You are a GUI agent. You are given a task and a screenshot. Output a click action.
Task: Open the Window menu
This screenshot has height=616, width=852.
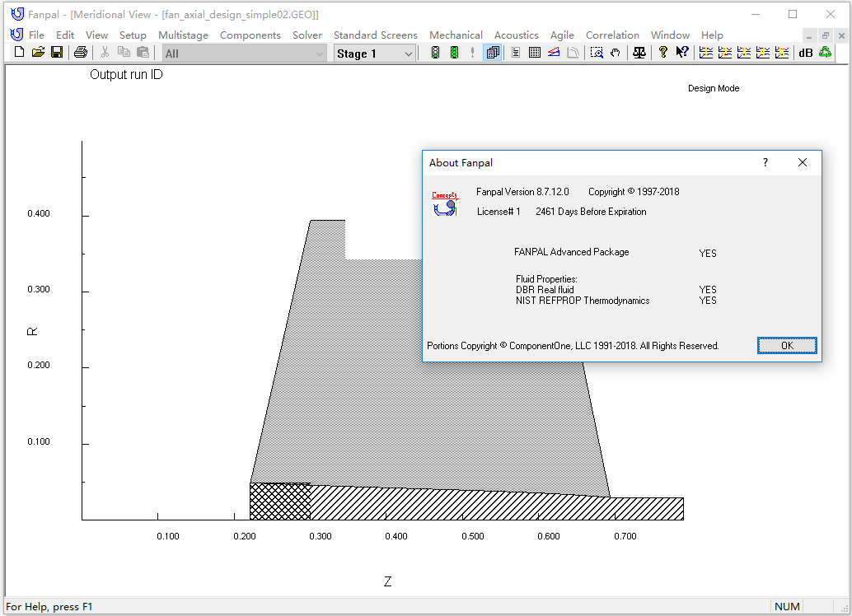(670, 35)
